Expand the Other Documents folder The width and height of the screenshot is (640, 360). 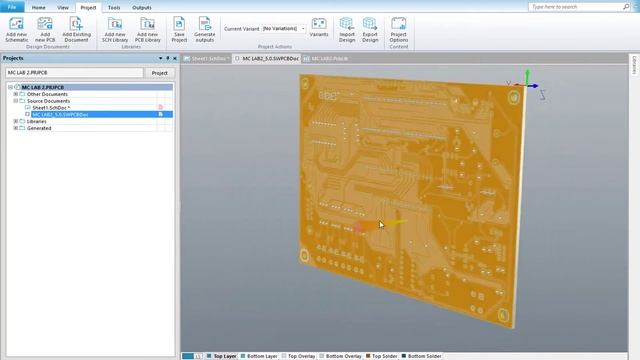coord(16,94)
